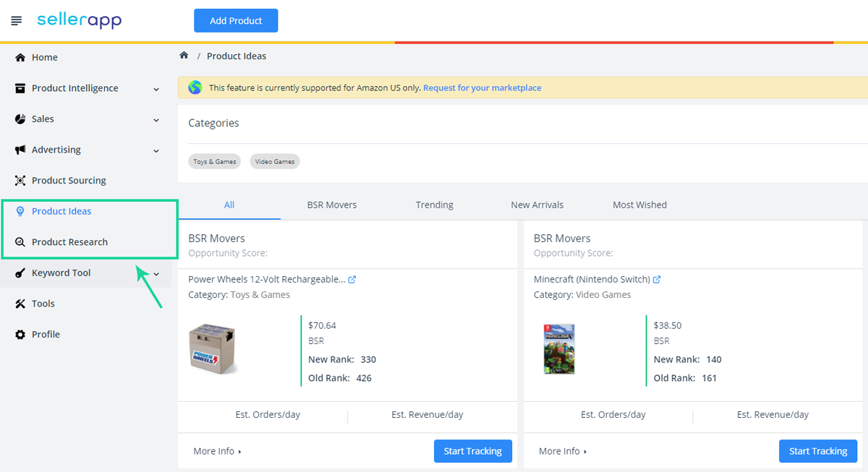Click the Keyword Tool key icon
Image resolution: width=868 pixels, height=472 pixels.
tap(20, 273)
